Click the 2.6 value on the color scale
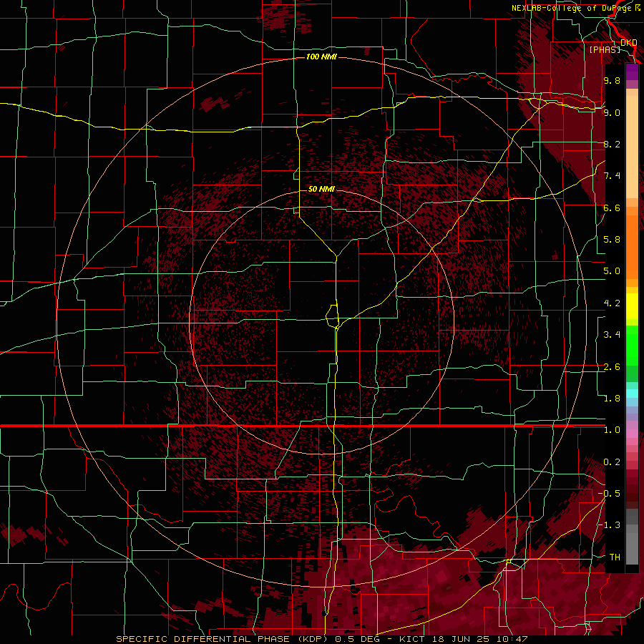 (612, 367)
